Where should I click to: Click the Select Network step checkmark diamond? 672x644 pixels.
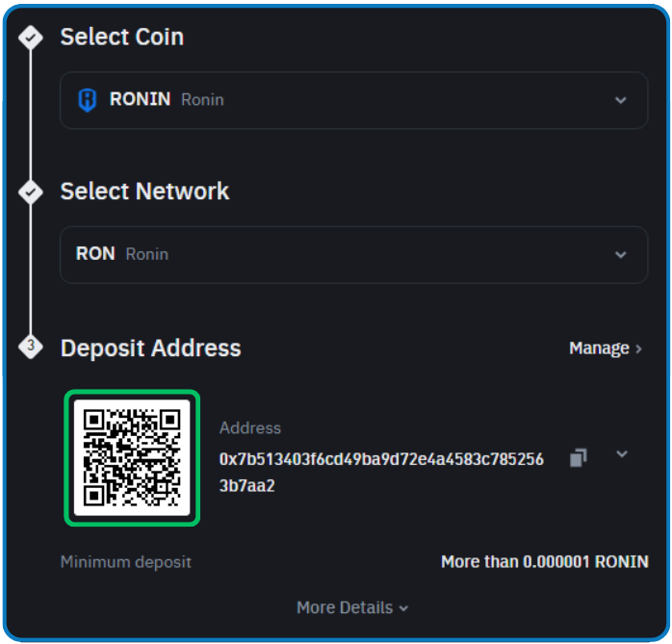[31, 192]
